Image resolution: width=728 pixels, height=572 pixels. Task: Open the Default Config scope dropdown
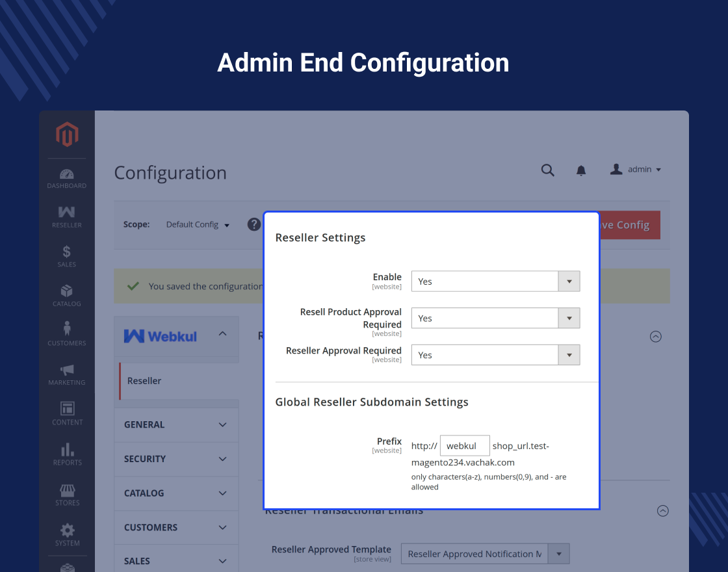[198, 225]
